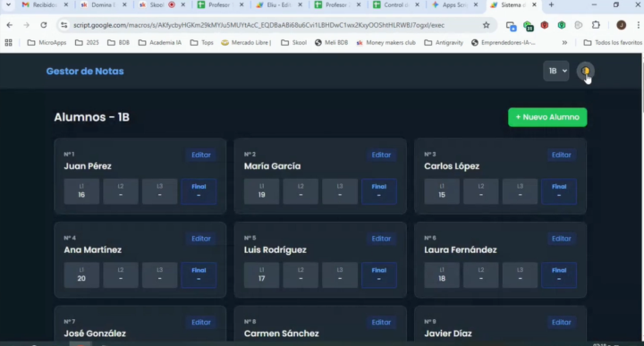Click Juan Pérez L2 grade box
This screenshot has height=346, width=644.
(x=121, y=191)
